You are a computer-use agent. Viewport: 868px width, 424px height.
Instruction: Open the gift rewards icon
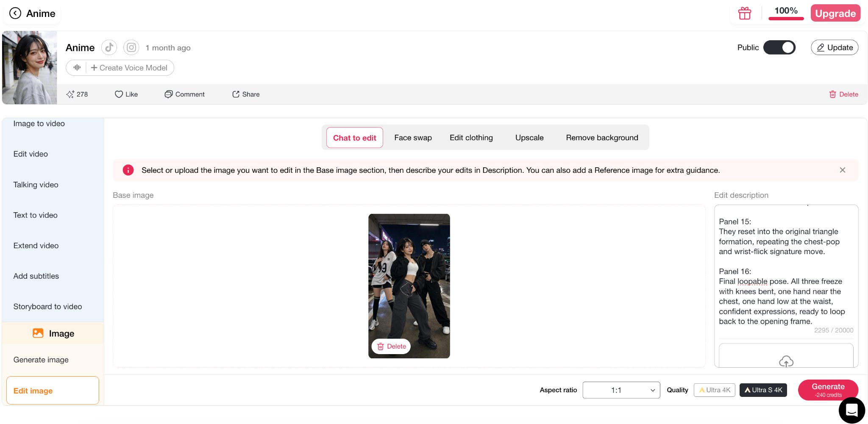pyautogui.click(x=745, y=14)
